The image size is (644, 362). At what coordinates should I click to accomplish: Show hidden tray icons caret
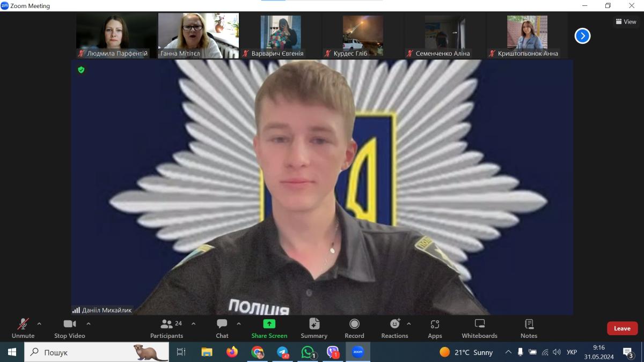(508, 352)
